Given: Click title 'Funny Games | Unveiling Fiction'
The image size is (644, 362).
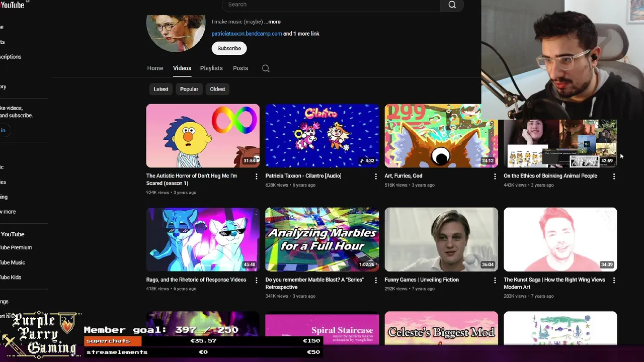Looking at the screenshot, I should click(x=422, y=280).
